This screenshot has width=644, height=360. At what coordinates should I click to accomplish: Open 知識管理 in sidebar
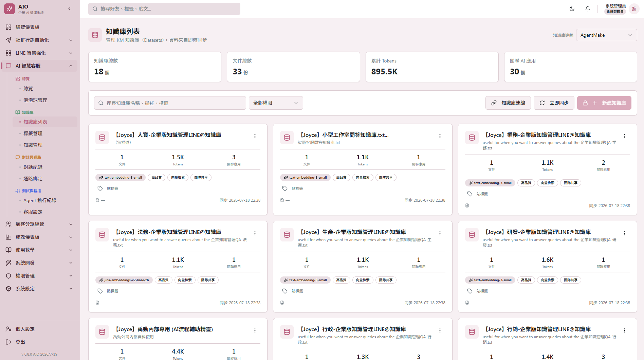point(45,145)
